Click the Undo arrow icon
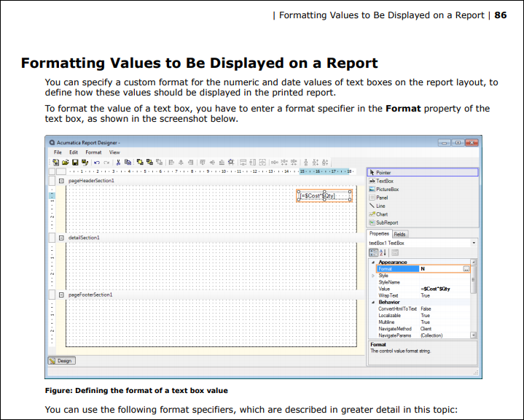The image size is (524, 420). (x=97, y=162)
